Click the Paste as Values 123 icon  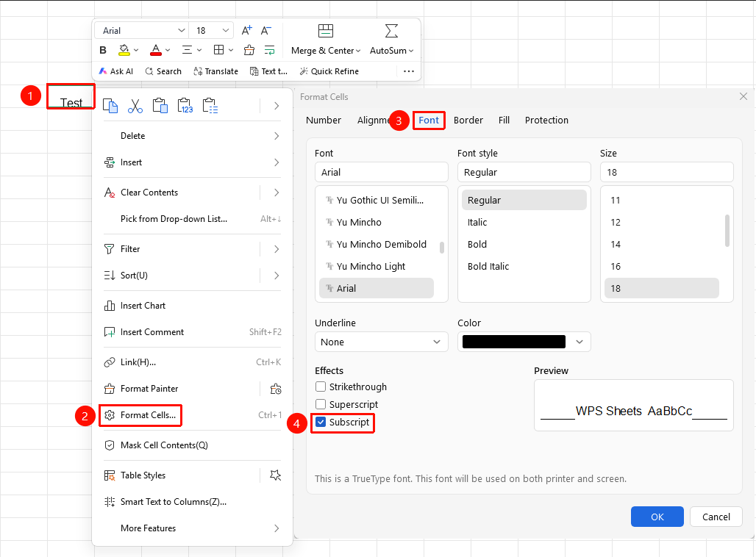click(185, 106)
